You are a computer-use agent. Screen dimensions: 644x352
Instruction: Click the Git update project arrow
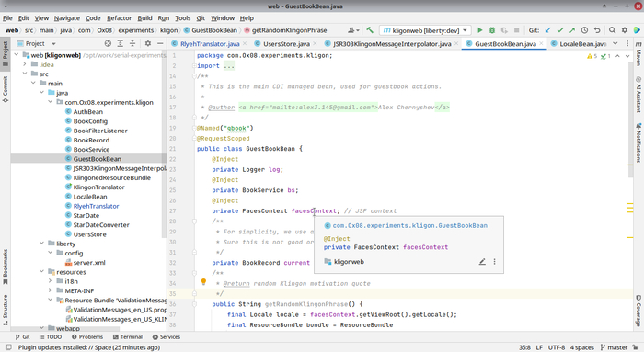coord(548,30)
